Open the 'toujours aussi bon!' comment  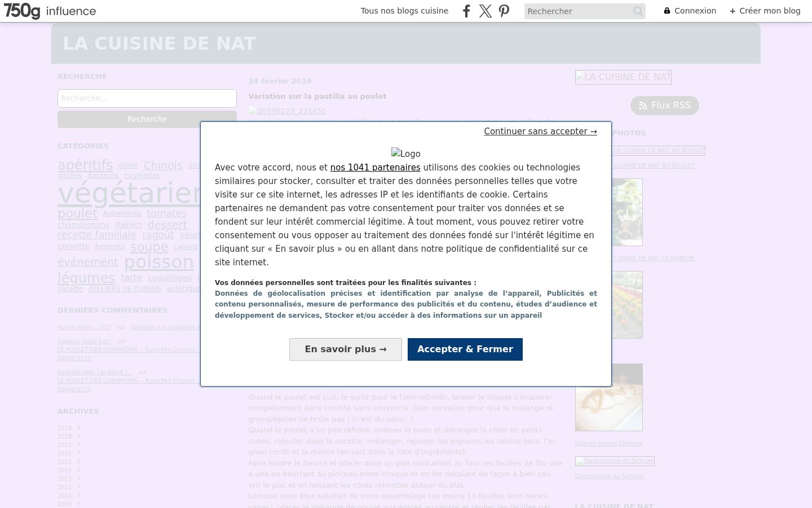(x=85, y=341)
